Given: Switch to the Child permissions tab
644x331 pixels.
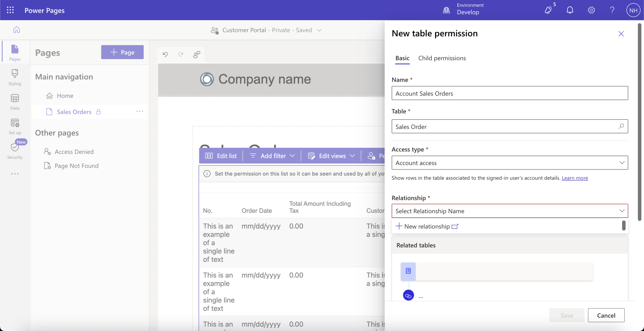Looking at the screenshot, I should click(442, 58).
